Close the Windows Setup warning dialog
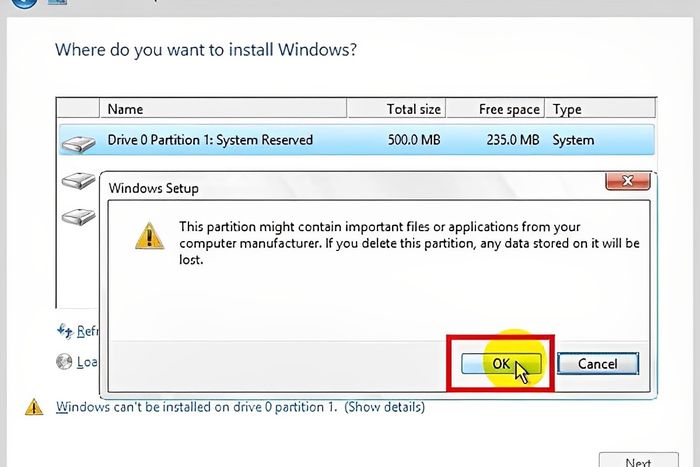The width and height of the screenshot is (700, 467). (628, 181)
